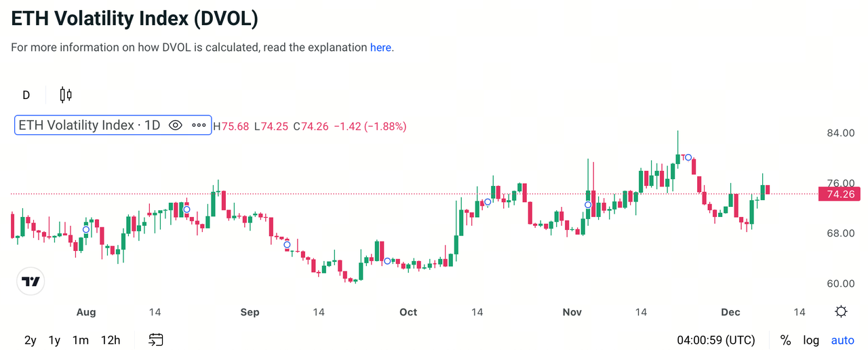Click the ETH Volatility Index 1D legend title
This screenshot has width=868, height=350.
pos(89,125)
